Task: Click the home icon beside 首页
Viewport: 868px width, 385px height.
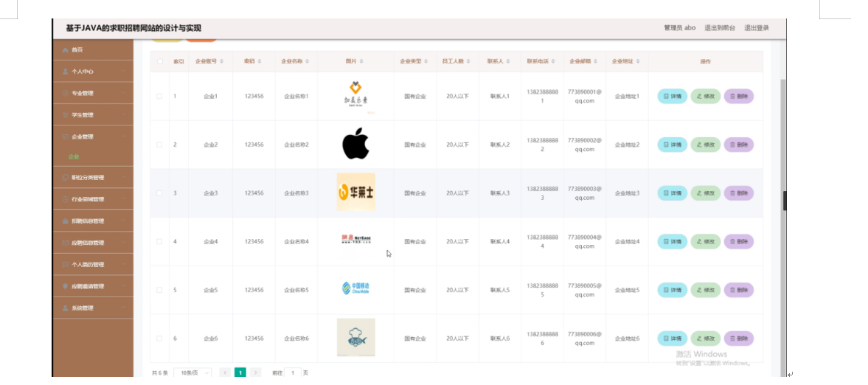Action: 66,50
